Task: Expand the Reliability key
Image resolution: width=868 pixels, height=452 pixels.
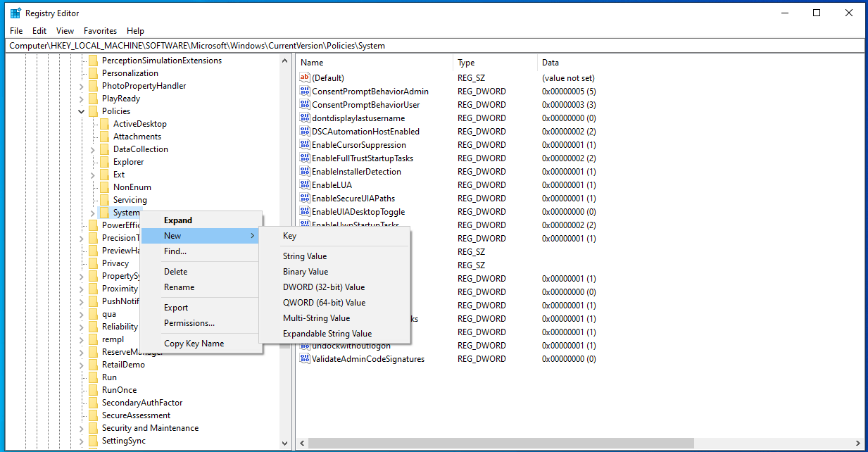Action: click(x=82, y=327)
